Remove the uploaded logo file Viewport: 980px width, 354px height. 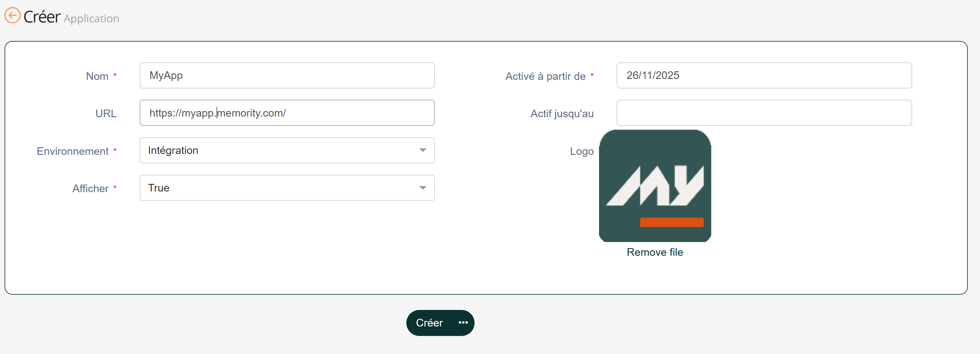pyautogui.click(x=654, y=252)
